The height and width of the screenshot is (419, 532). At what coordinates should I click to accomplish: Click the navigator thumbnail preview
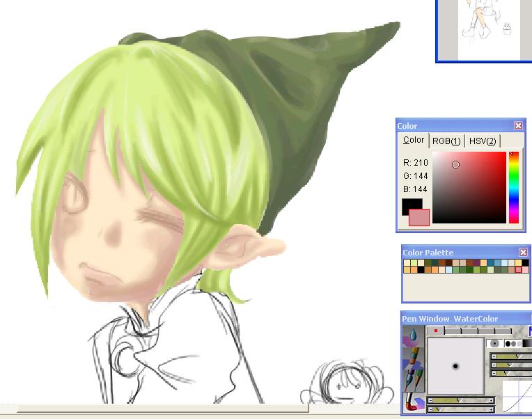coord(489,29)
